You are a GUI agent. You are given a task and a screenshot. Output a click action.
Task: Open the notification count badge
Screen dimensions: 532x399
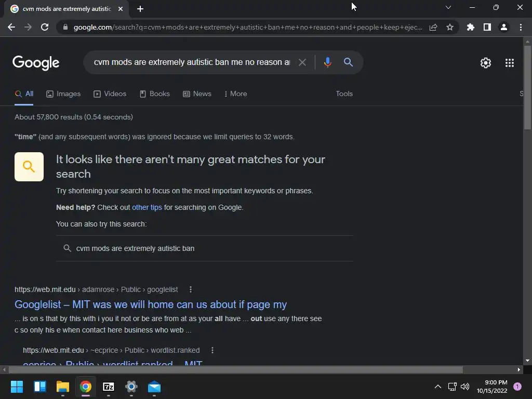pos(517,387)
